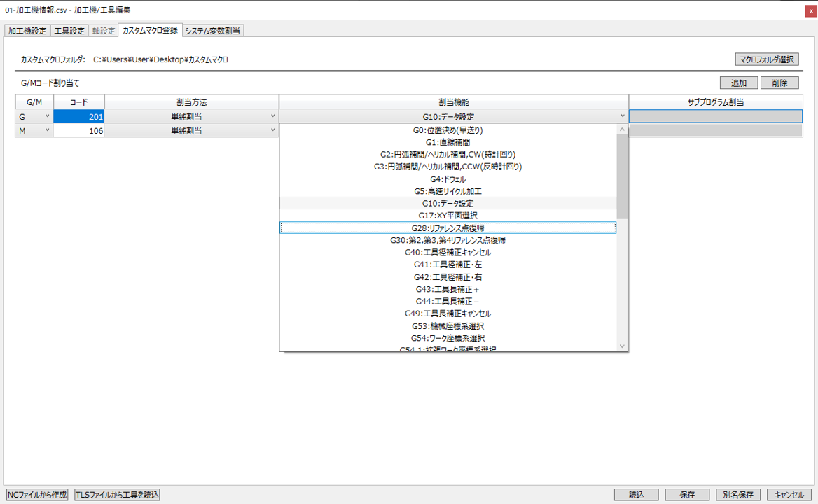The width and height of the screenshot is (818, 504).
Task: Click the 削除 button
Action: point(779,83)
